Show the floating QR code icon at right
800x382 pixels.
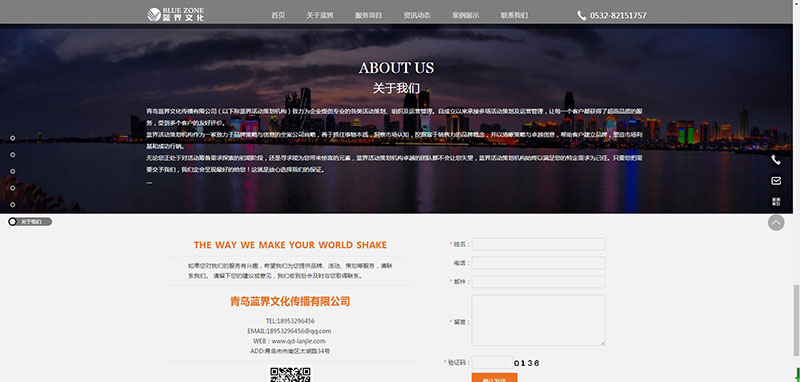776,201
